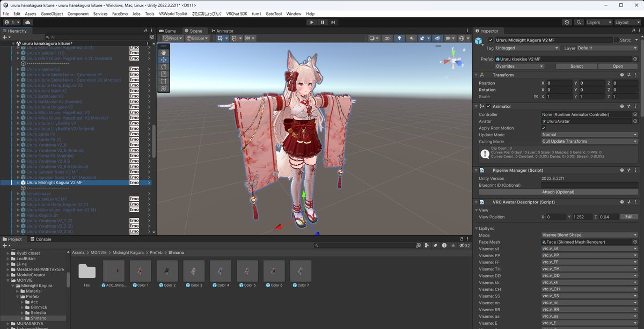This screenshot has height=329, width=644.
Task: Toggle the Static checkbox
Action: click(616, 40)
